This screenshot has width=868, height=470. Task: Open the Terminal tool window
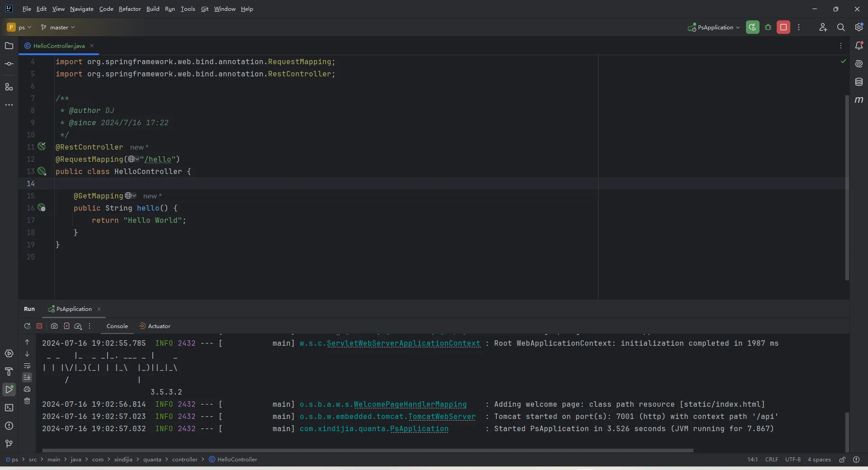pos(9,408)
